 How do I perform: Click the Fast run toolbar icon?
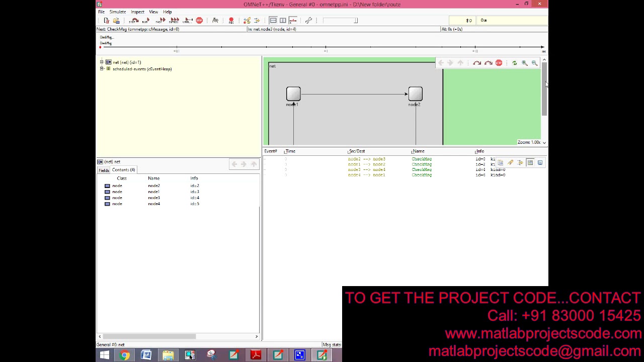[x=160, y=21]
